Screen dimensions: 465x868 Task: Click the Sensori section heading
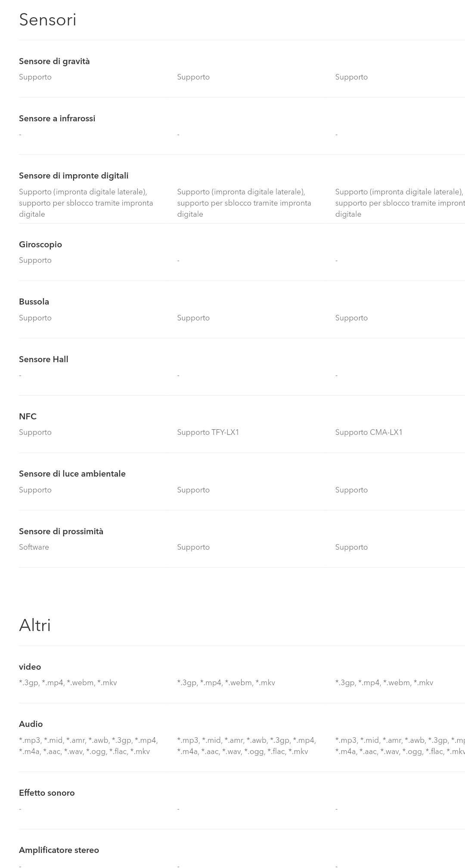coord(48,20)
